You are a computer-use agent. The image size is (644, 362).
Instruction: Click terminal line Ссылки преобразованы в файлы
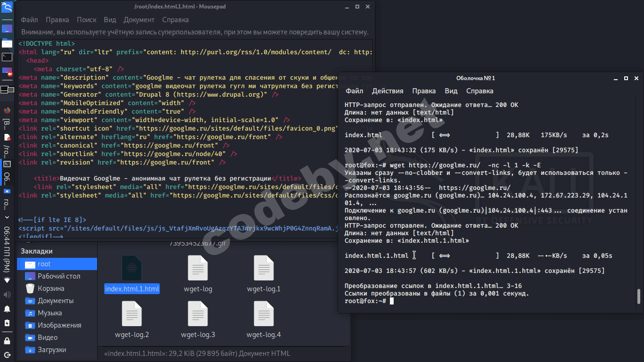[437, 294]
